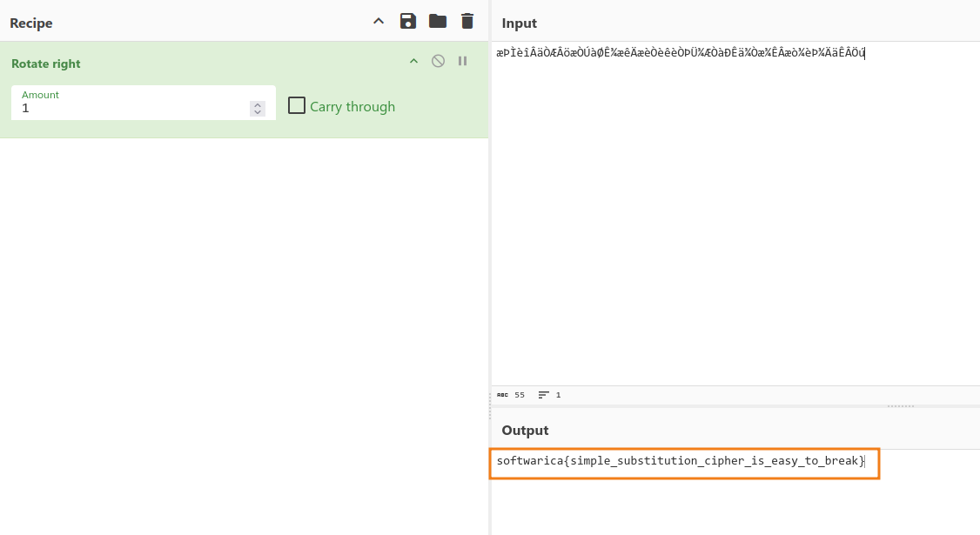Save the current recipe

point(407,21)
